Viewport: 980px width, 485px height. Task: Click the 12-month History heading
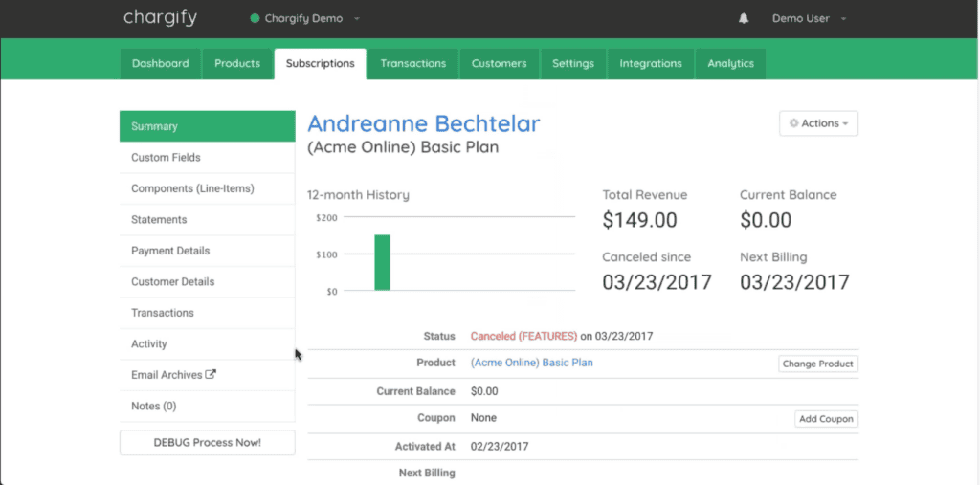358,195
